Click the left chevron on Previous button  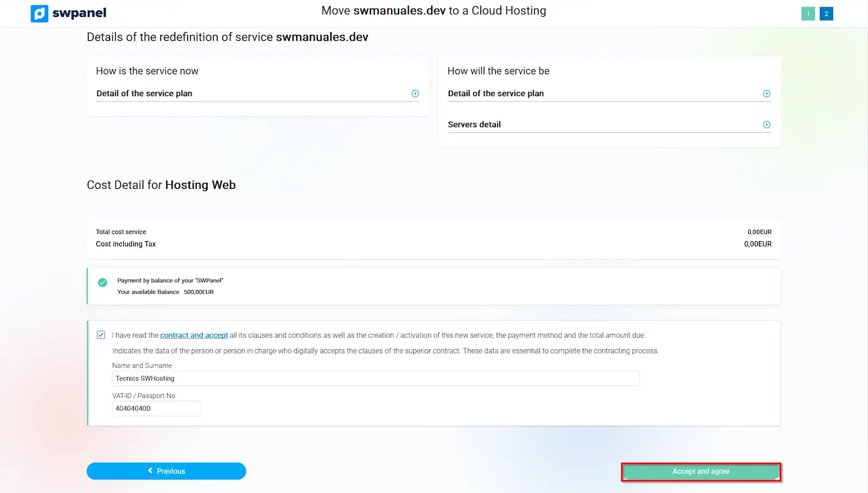coord(150,471)
